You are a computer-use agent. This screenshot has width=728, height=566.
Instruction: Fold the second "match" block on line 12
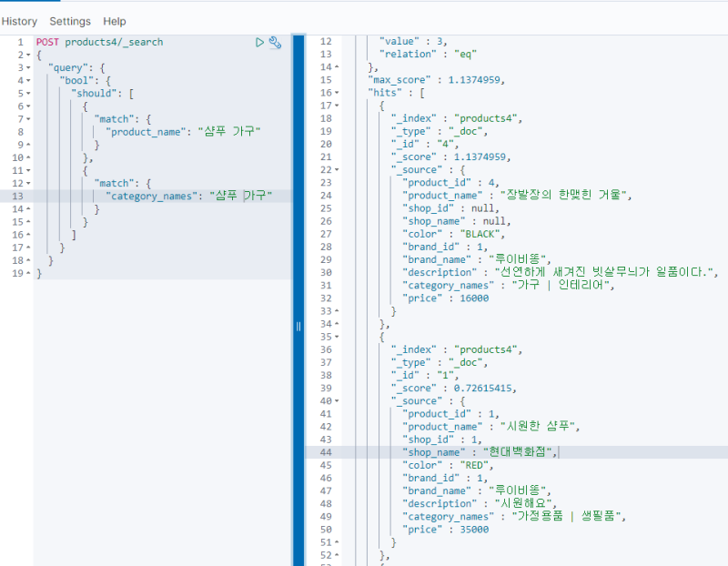click(x=28, y=184)
